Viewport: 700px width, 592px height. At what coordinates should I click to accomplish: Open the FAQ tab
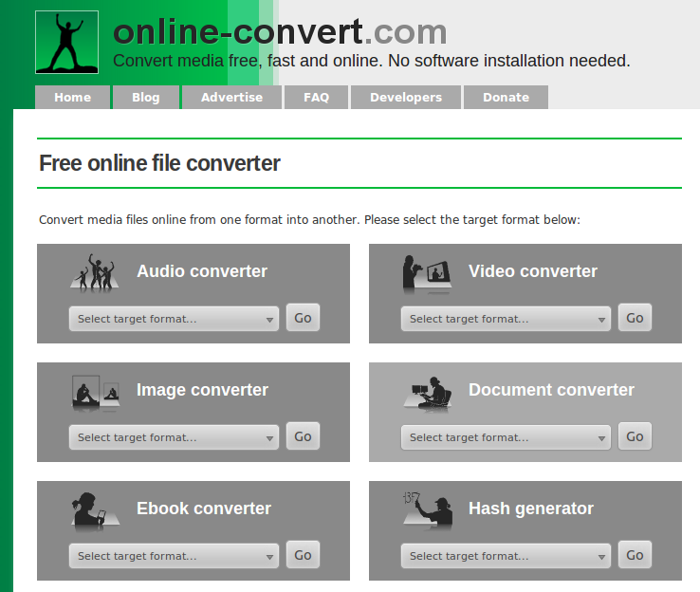316,98
